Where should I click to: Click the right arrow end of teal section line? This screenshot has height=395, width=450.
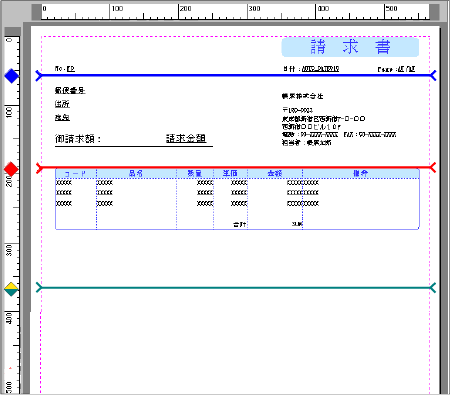tap(432, 287)
